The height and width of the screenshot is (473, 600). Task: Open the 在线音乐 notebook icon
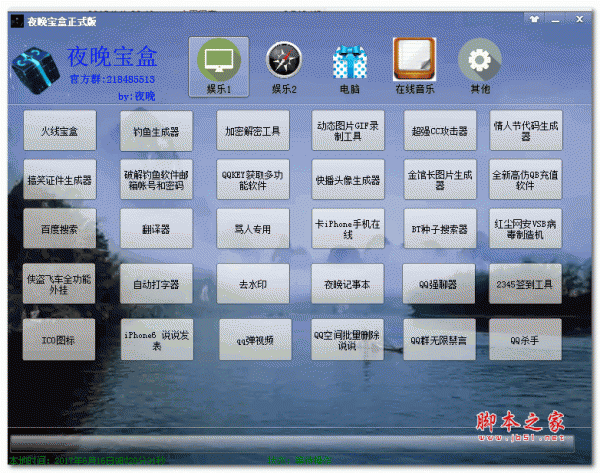click(414, 66)
